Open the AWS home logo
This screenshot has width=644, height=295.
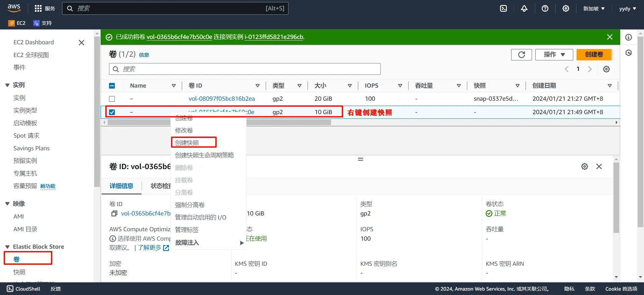click(14, 8)
